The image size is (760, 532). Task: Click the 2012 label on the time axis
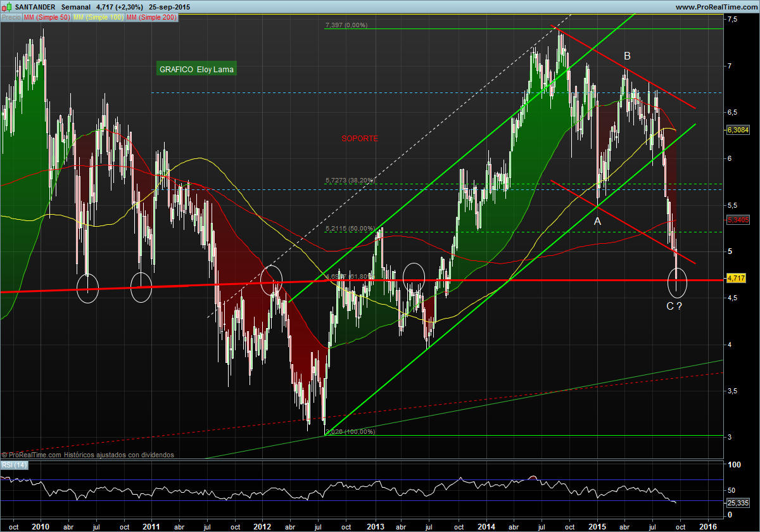coord(262,526)
